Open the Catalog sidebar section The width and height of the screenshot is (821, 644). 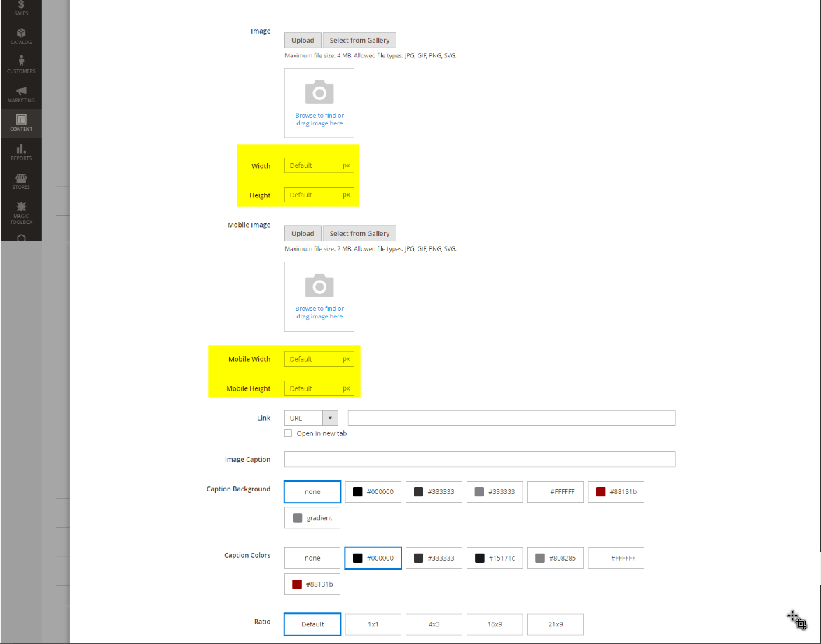pos(21,36)
